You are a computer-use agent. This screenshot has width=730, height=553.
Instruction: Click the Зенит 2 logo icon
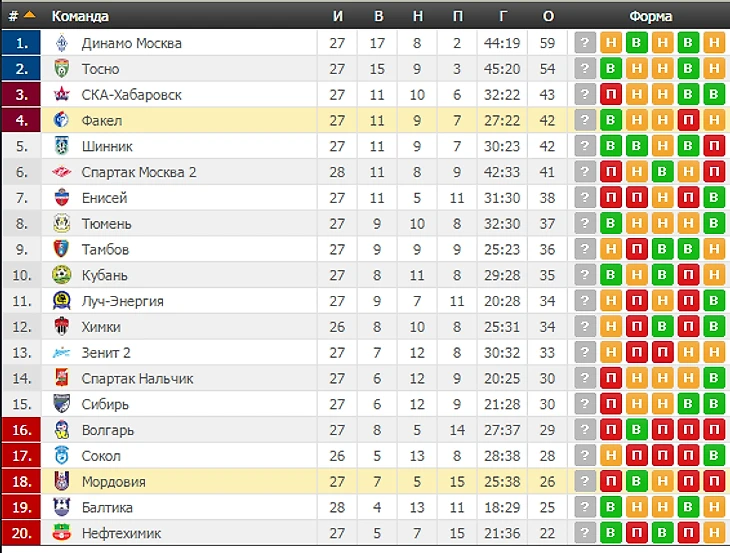[61, 353]
